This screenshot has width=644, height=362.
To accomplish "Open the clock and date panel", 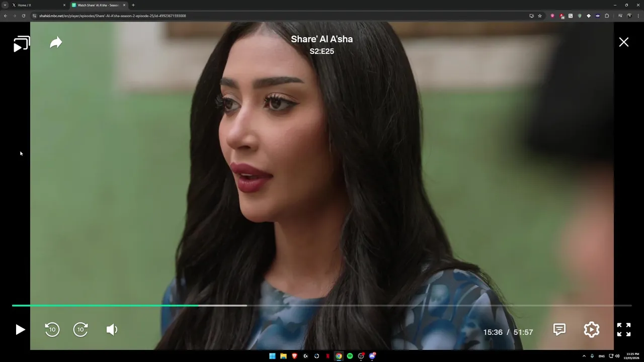I will 632,356.
